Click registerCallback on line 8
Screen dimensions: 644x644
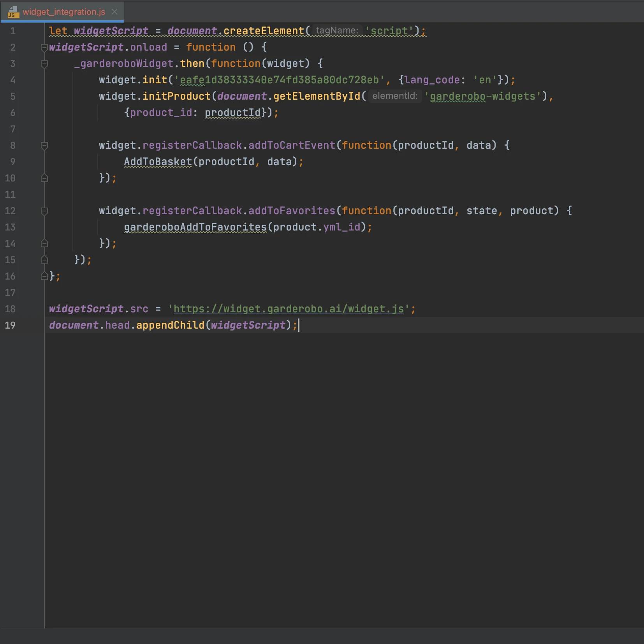point(192,145)
